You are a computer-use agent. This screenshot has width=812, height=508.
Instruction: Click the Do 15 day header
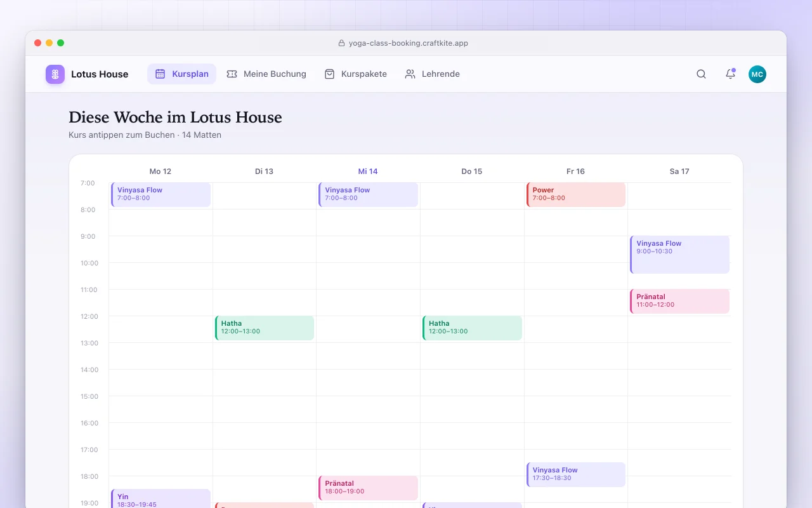[x=472, y=171]
